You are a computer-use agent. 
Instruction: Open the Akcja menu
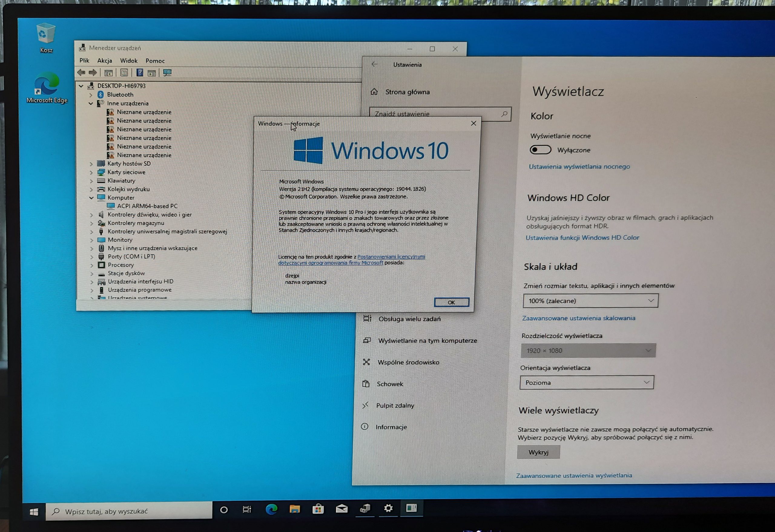pyautogui.click(x=105, y=61)
